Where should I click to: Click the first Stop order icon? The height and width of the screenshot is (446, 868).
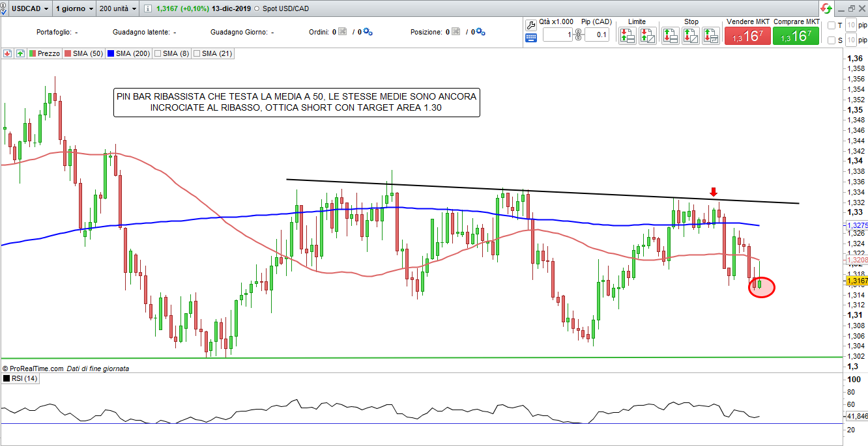671,36
